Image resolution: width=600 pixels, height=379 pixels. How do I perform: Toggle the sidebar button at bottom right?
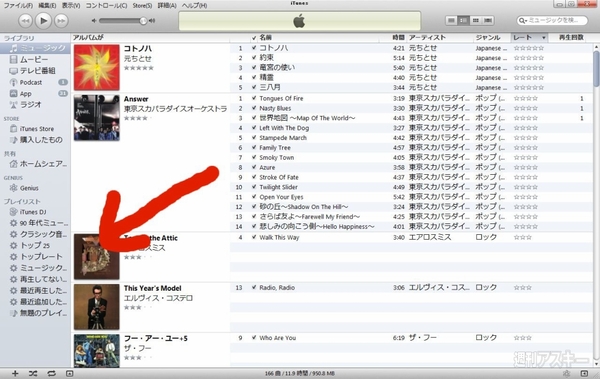584,373
